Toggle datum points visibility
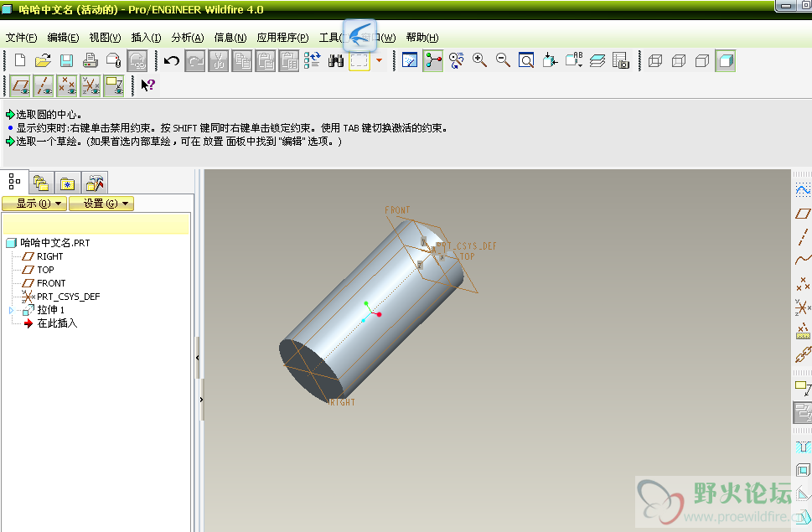 tap(67, 85)
